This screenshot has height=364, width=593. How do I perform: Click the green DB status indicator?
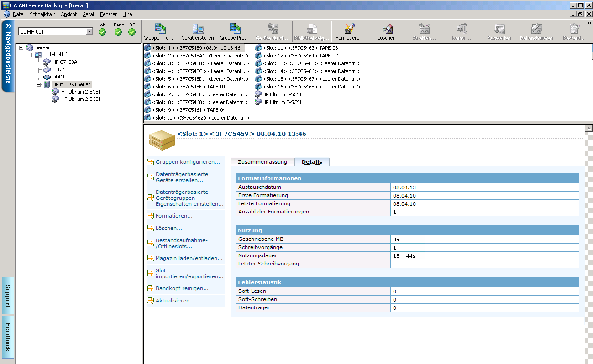click(x=132, y=32)
